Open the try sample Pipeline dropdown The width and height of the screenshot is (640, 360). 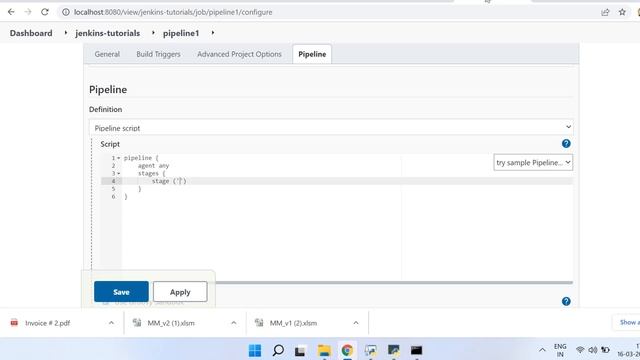[533, 162]
